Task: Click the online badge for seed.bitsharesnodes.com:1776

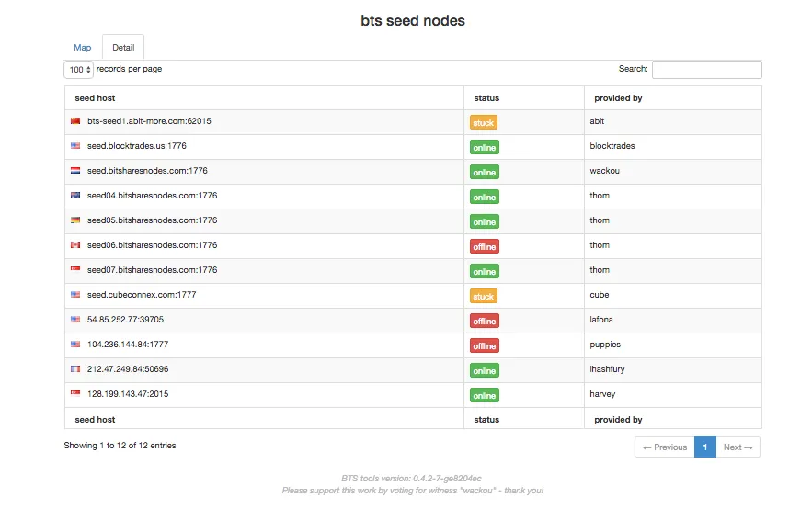Action: pos(485,173)
